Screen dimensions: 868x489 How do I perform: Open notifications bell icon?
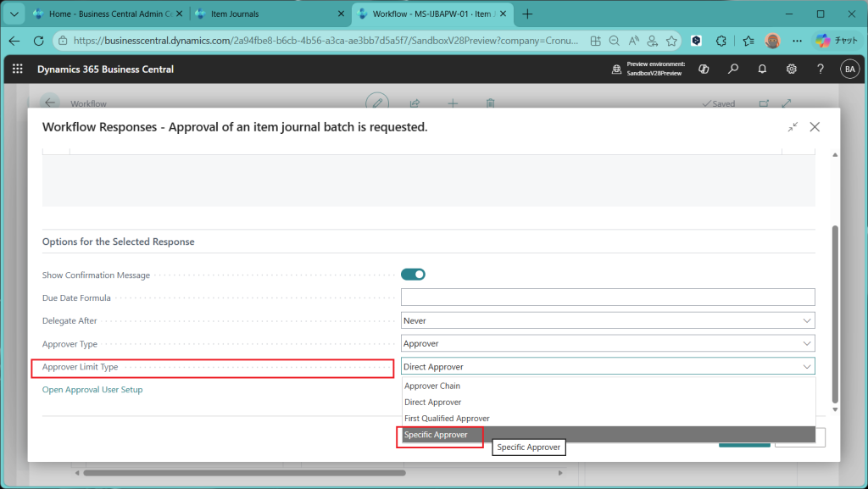[762, 69]
